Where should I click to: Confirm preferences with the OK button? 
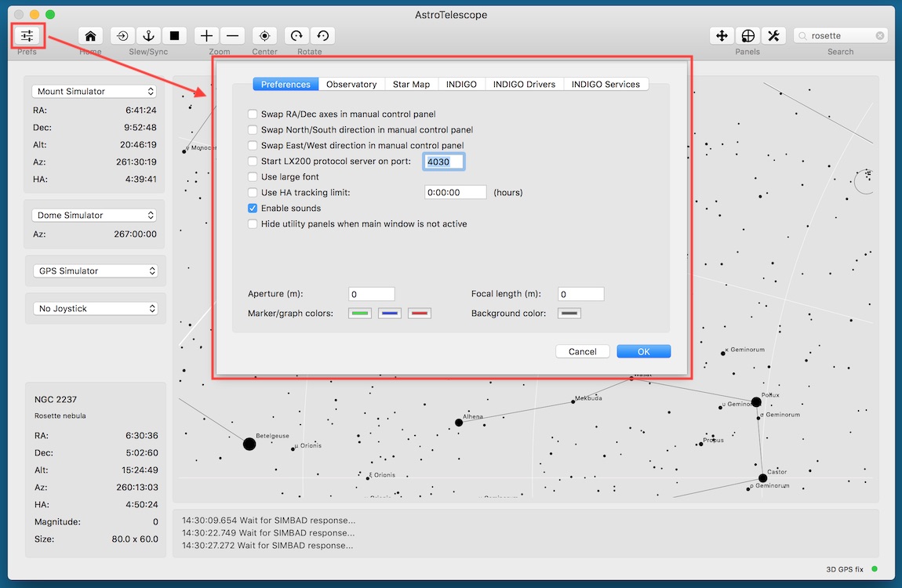tap(644, 351)
